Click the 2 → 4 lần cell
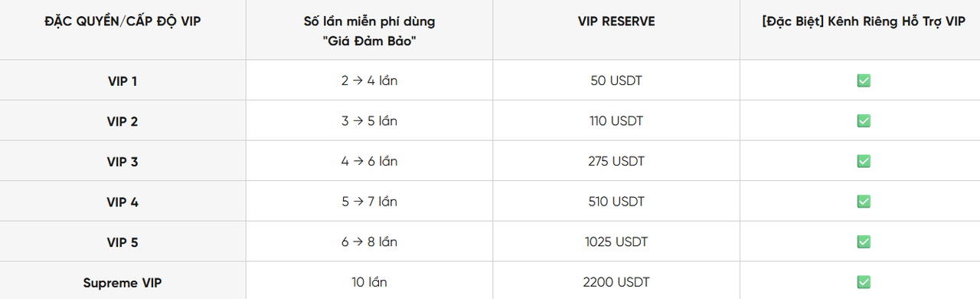This screenshot has height=299, width=980. click(369, 80)
